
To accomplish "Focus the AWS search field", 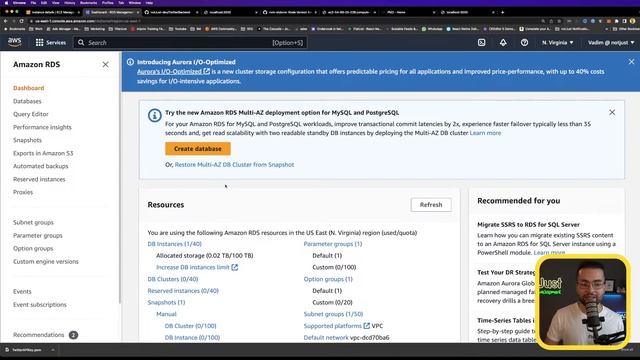I will [190, 42].
